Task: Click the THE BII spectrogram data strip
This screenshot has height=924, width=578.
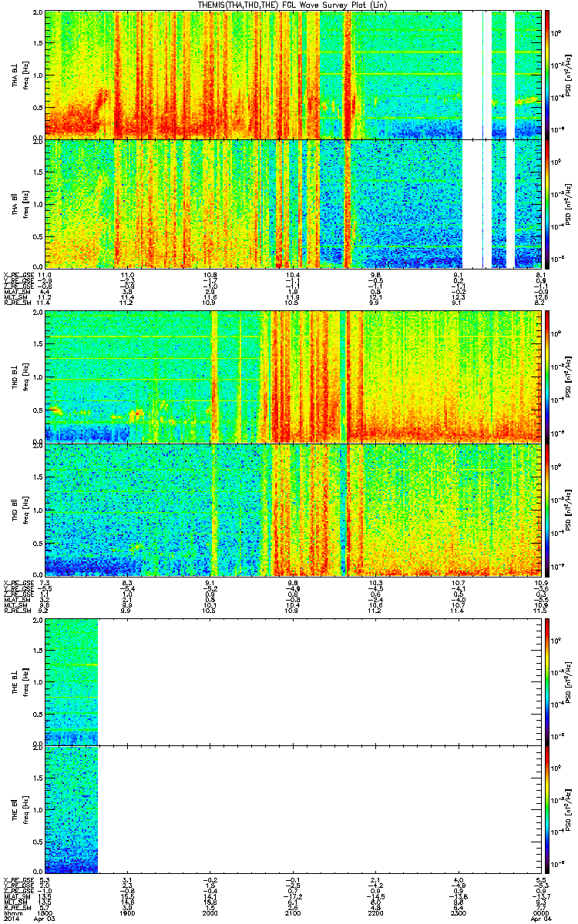Action: click(x=71, y=809)
